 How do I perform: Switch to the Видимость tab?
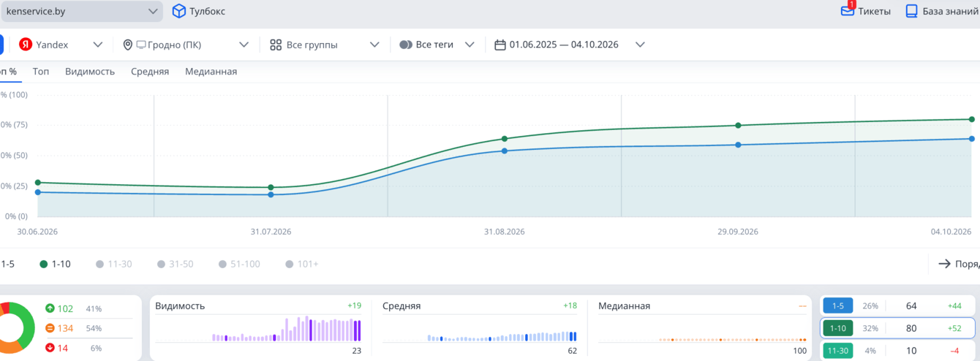pos(90,72)
